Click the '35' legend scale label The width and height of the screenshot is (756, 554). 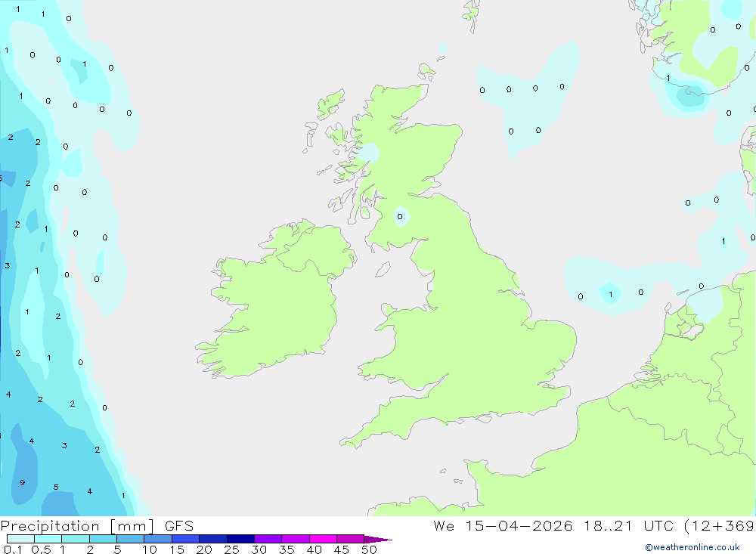pos(287,549)
